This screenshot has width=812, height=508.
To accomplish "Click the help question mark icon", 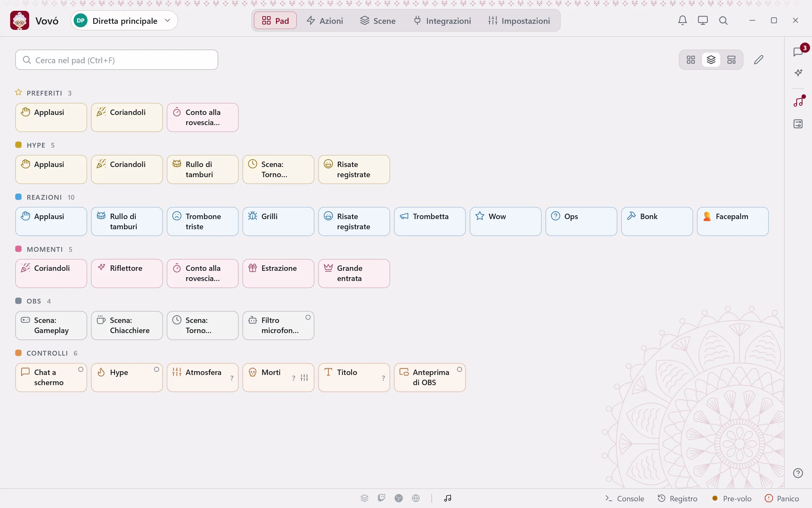I will (x=798, y=473).
